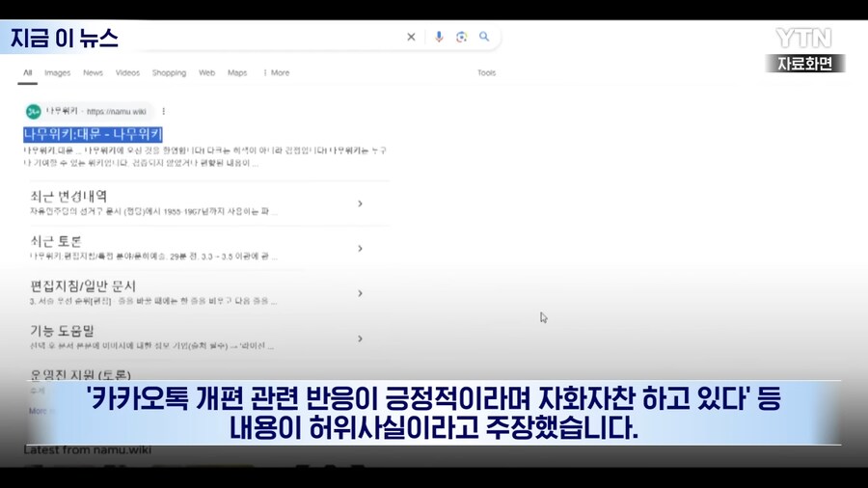The width and height of the screenshot is (868, 488).
Task: Expand the 기능 도움말 chevron arrow
Action: pos(360,339)
